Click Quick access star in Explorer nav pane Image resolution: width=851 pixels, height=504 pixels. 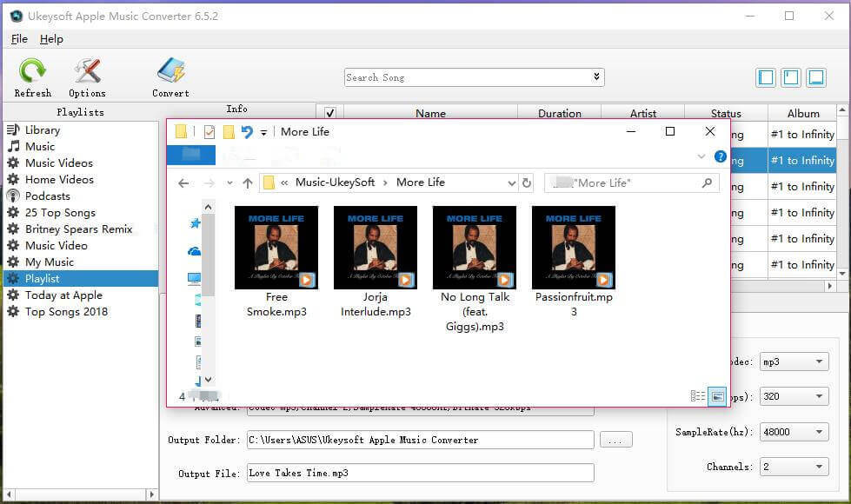click(195, 223)
